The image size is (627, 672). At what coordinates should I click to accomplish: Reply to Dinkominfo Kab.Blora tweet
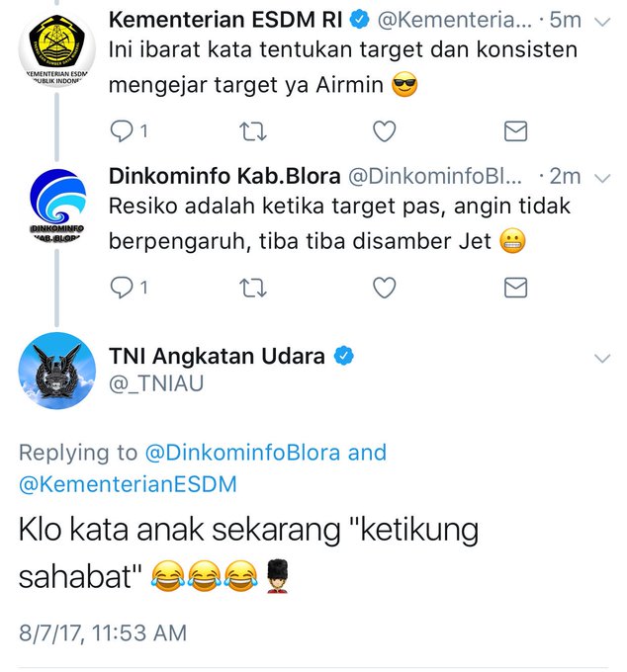pyautogui.click(x=123, y=288)
